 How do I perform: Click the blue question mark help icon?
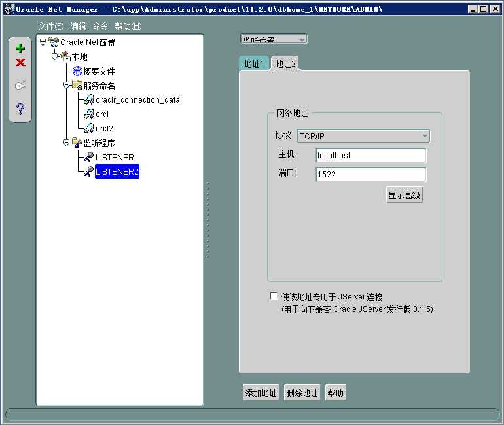20,109
